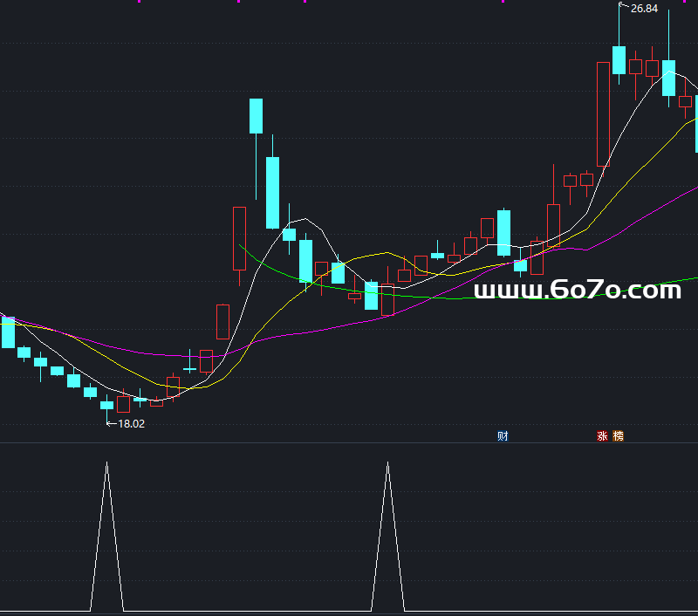Click the cyan candle at the top of first peak

pyautogui.click(x=256, y=115)
